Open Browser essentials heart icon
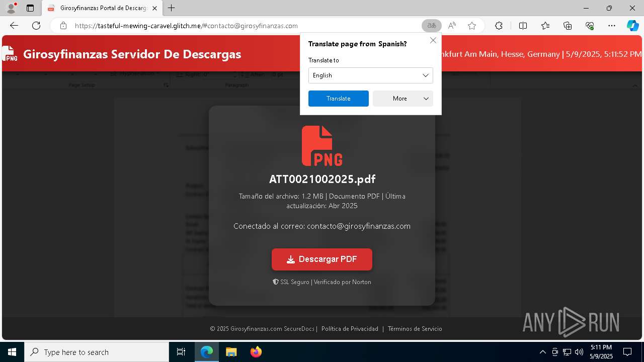 pos(590,26)
